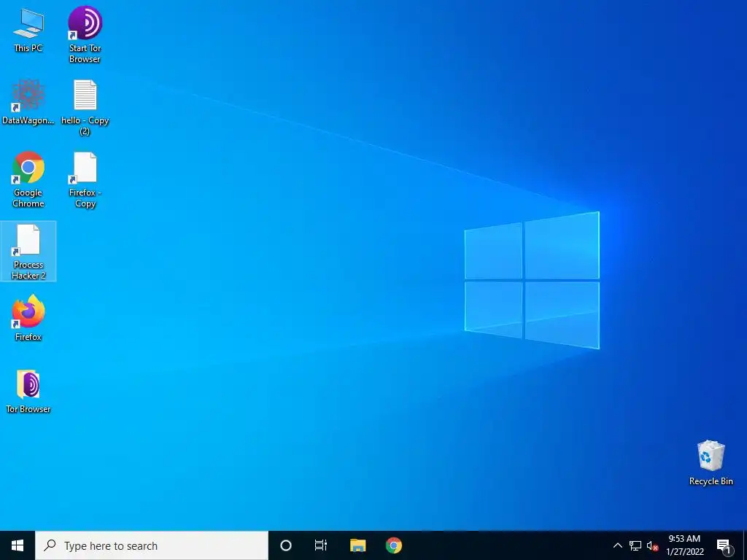Screen dimensions: 747x560
Task: Select the Firefox desktop shortcut
Action: coord(28,318)
